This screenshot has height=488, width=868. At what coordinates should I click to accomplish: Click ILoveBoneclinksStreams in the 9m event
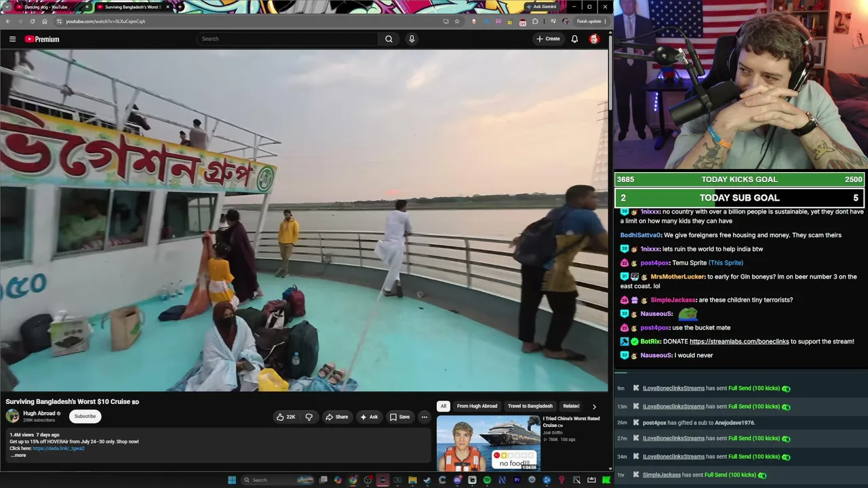(673, 388)
